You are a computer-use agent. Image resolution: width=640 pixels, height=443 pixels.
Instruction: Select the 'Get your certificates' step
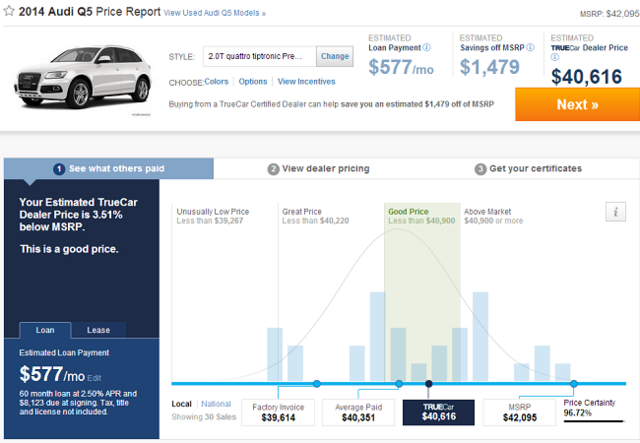(528, 169)
